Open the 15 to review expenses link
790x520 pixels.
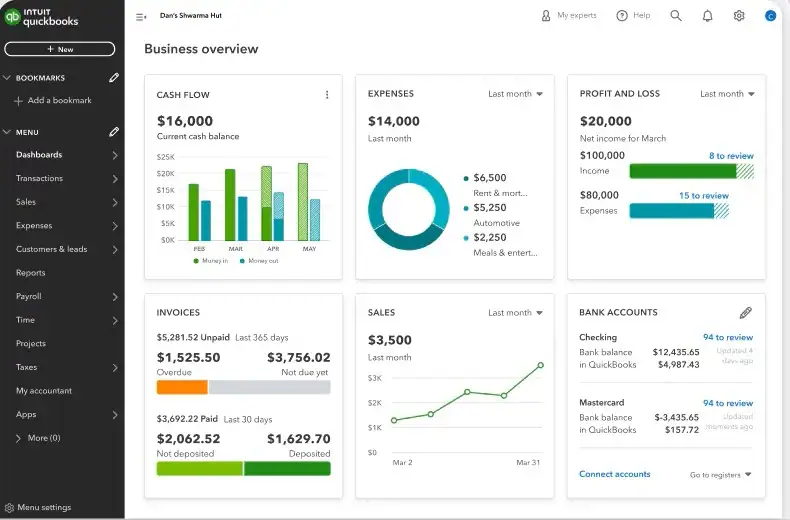[703, 196]
